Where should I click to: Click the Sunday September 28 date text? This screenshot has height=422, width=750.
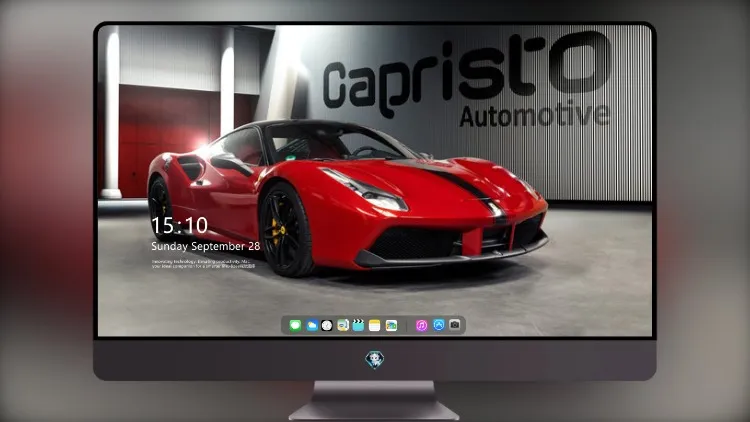206,246
